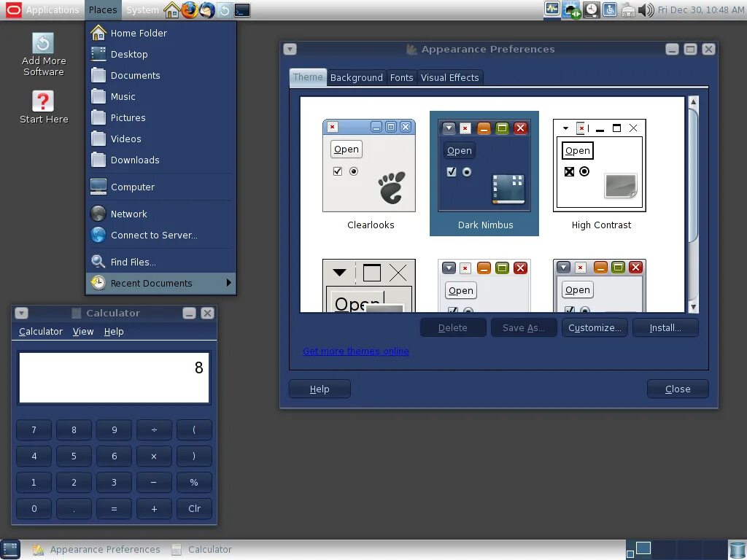Switch to the Fonts tab
The width and height of the screenshot is (747, 560).
402,77
